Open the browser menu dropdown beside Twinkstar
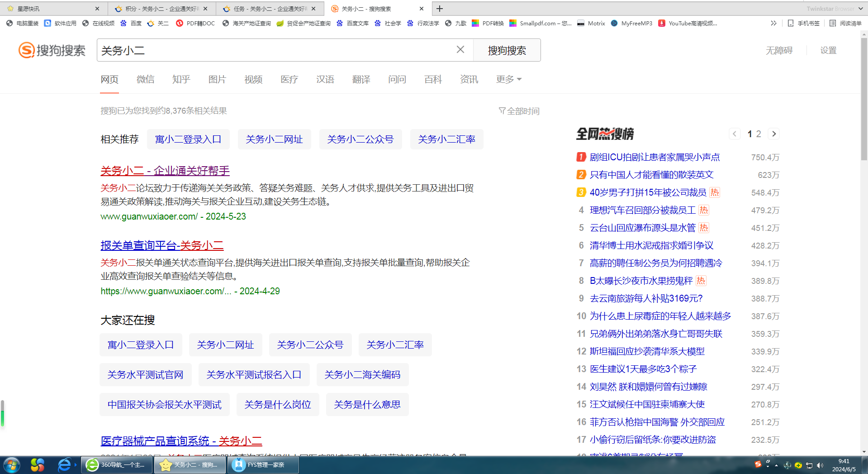 pyautogui.click(x=860, y=9)
